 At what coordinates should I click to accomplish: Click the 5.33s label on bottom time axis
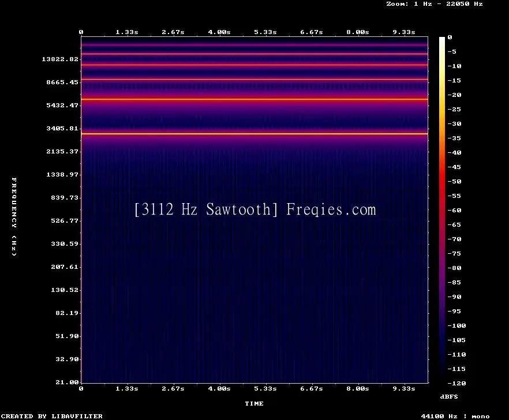tap(265, 388)
